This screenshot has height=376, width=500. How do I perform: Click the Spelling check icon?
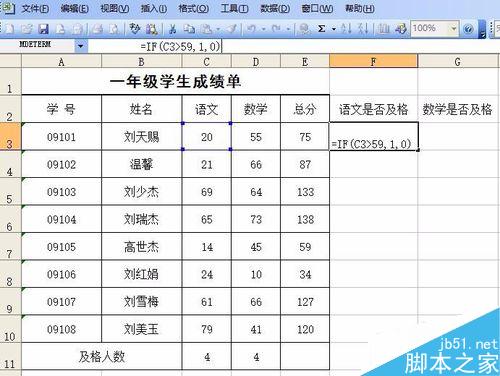coord(135,29)
